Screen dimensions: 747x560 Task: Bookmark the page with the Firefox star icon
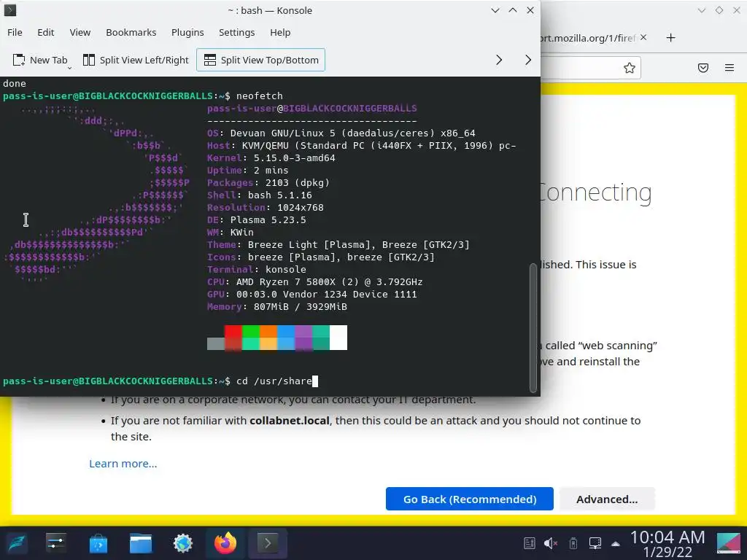(x=630, y=68)
